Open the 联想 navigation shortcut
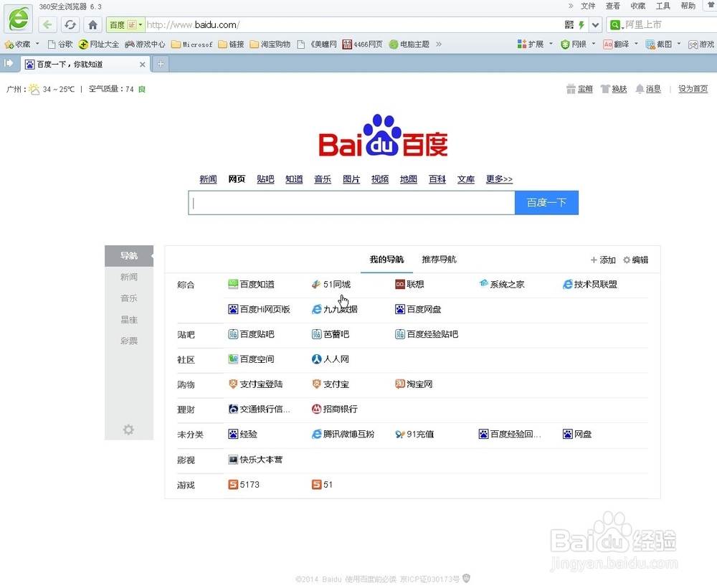Screen dimensions: 717x588 coord(409,285)
